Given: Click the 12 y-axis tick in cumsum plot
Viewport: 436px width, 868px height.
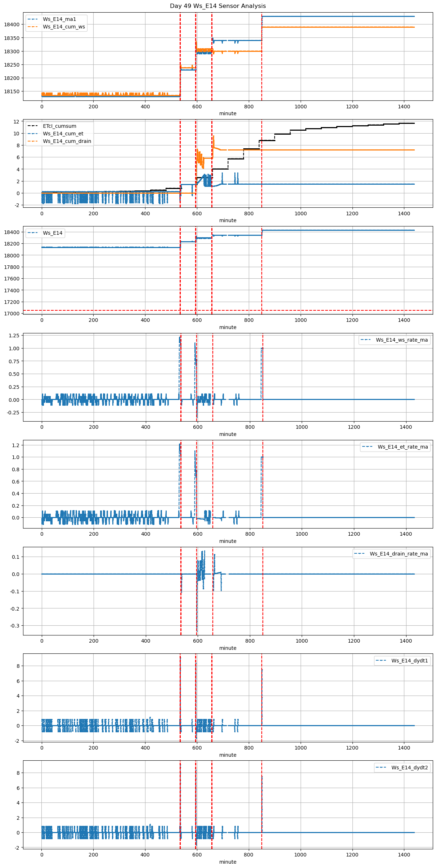Looking at the screenshot, I should click(x=16, y=122).
